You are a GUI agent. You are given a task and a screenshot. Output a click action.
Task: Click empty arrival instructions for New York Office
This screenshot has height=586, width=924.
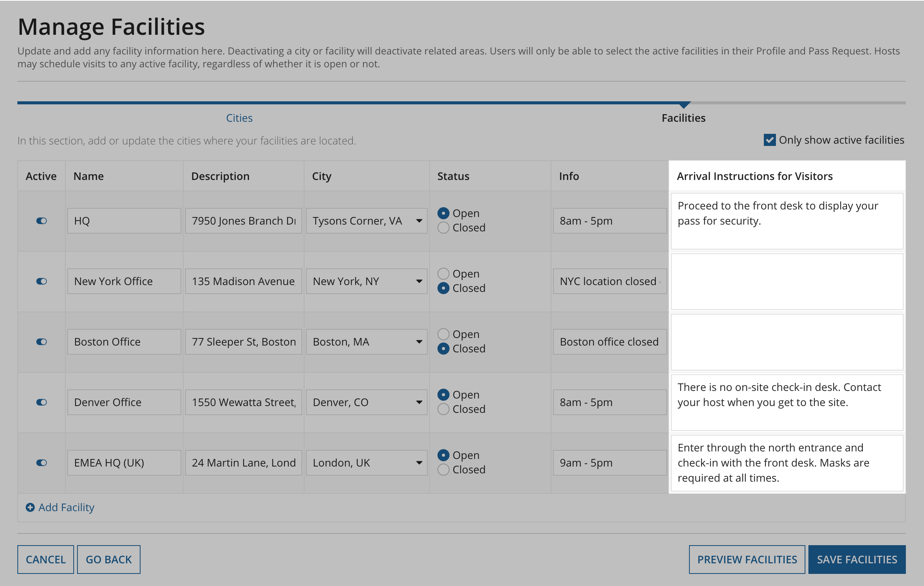click(x=787, y=281)
